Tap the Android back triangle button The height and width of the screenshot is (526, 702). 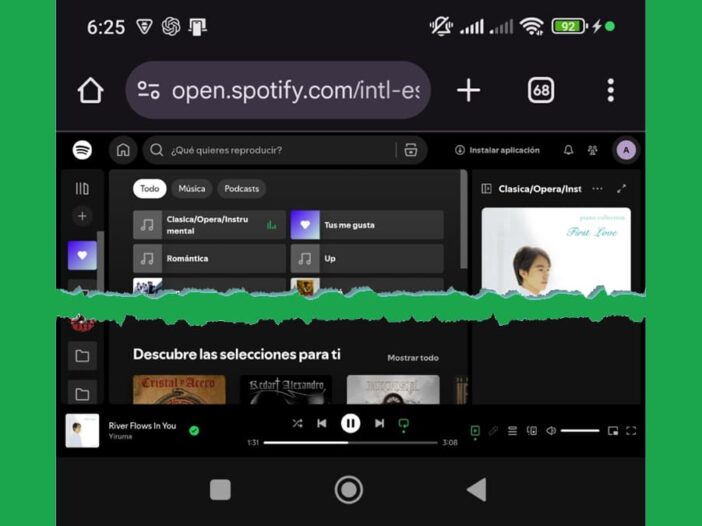pos(477,490)
